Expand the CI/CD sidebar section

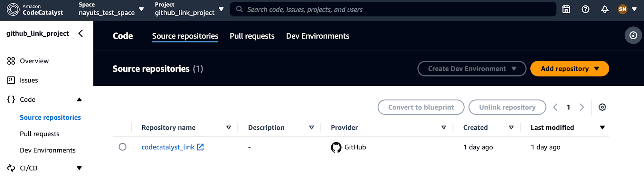pyautogui.click(x=79, y=168)
